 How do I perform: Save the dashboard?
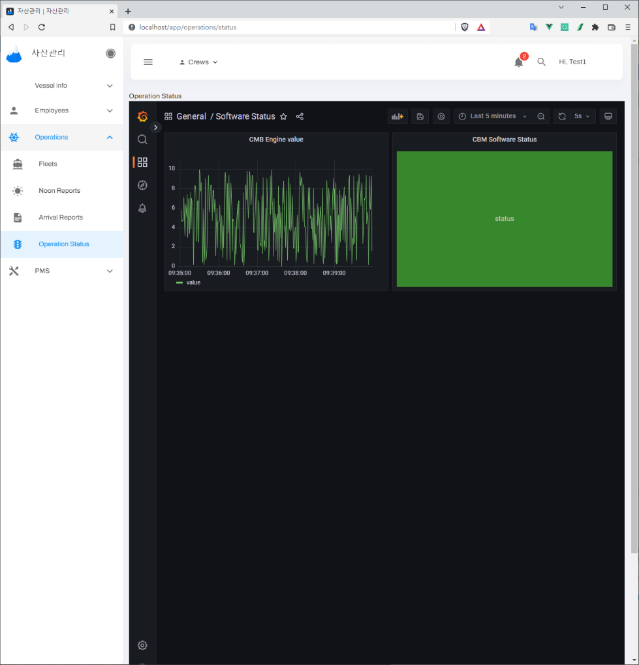[420, 116]
